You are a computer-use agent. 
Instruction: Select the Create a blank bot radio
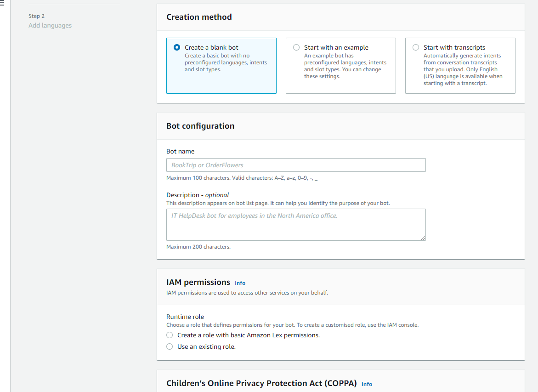click(x=177, y=47)
